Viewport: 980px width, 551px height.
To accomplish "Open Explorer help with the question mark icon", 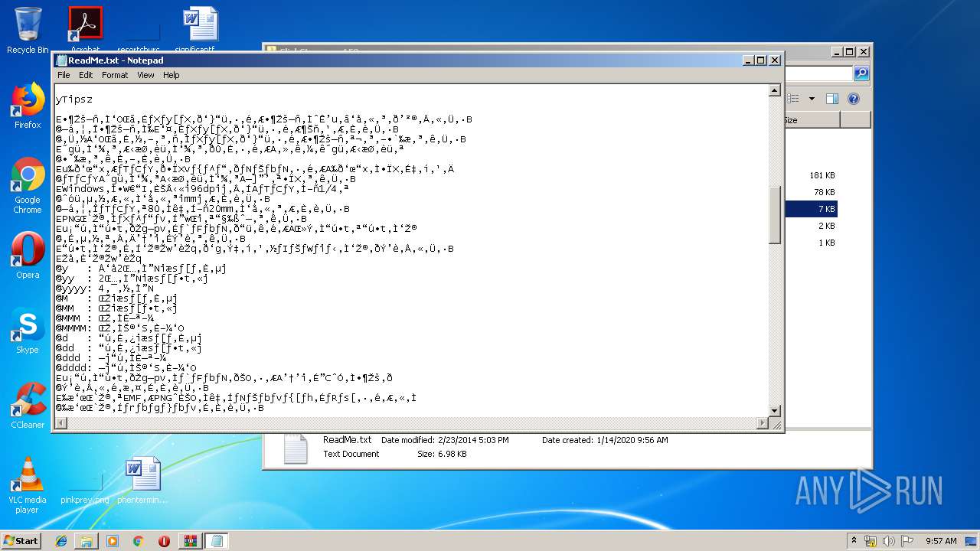I will [x=854, y=99].
